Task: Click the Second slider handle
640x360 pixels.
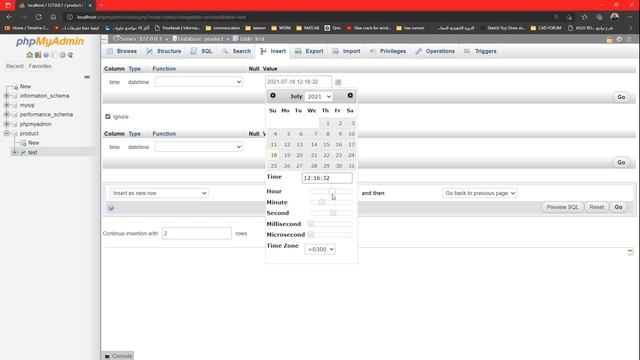Action: [x=333, y=213]
